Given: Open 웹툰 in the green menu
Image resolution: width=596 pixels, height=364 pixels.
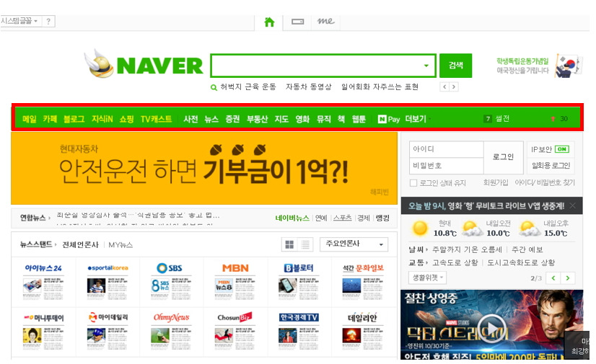Looking at the screenshot, I should [359, 119].
